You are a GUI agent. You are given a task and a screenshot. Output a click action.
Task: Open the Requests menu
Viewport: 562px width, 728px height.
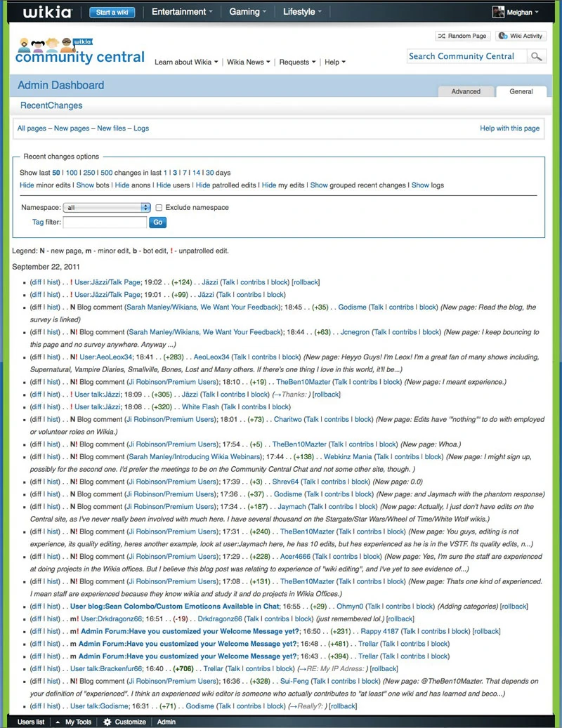tap(297, 62)
